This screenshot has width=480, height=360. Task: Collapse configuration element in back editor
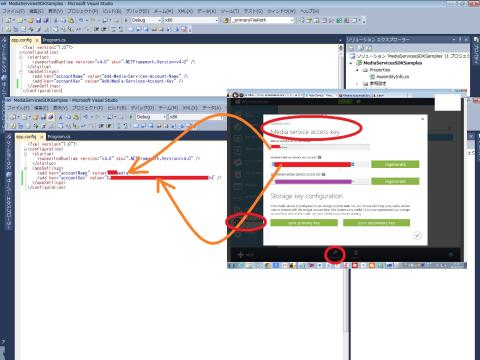21,52
